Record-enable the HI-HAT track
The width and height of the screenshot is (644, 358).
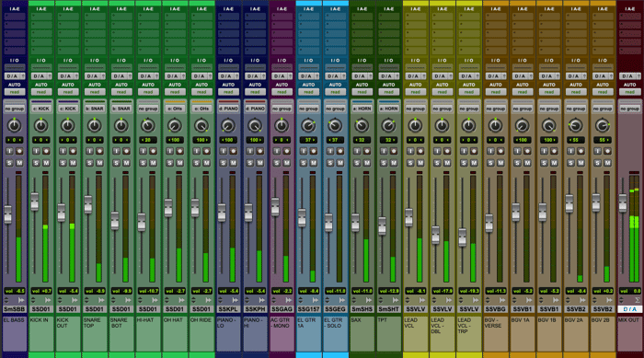(x=153, y=151)
